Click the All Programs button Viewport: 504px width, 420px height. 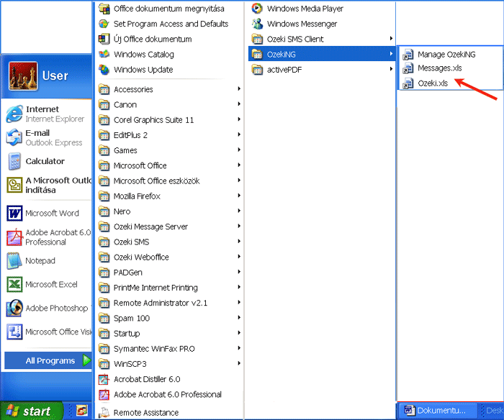(48, 360)
